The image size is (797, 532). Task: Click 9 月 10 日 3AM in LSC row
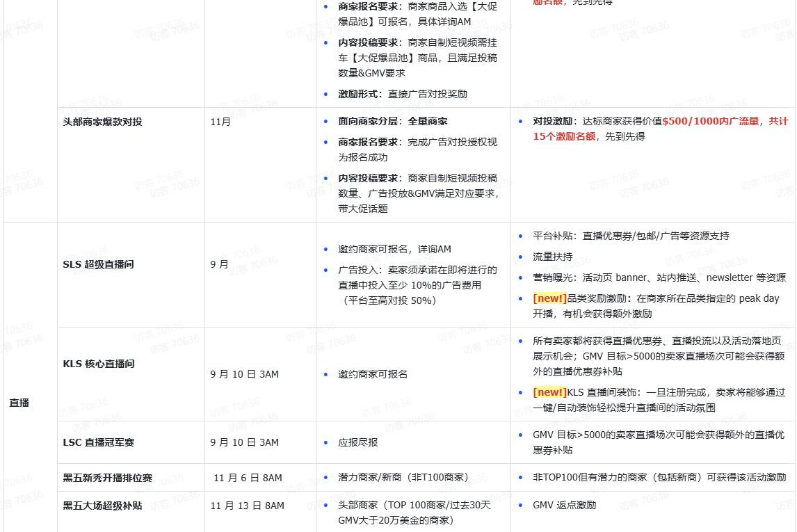tap(245, 442)
